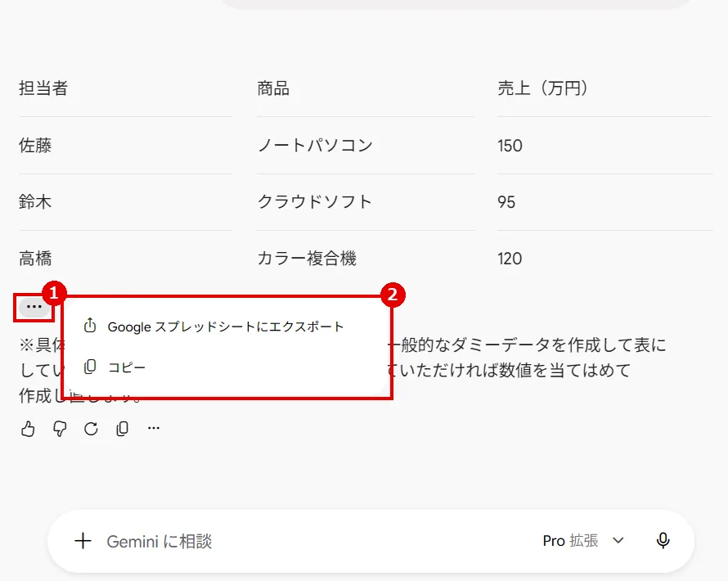Open the Pro 拡張 model selector
This screenshot has width=728, height=581.
583,541
